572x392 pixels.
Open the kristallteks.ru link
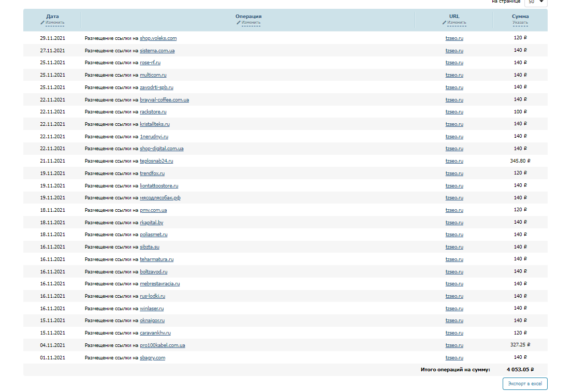(155, 124)
